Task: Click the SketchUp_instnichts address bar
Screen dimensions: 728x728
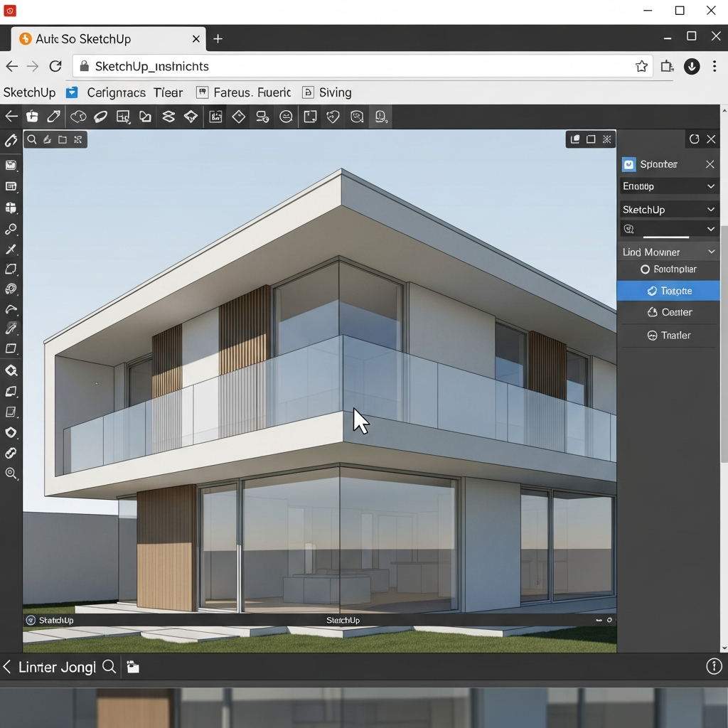Action: [355, 66]
